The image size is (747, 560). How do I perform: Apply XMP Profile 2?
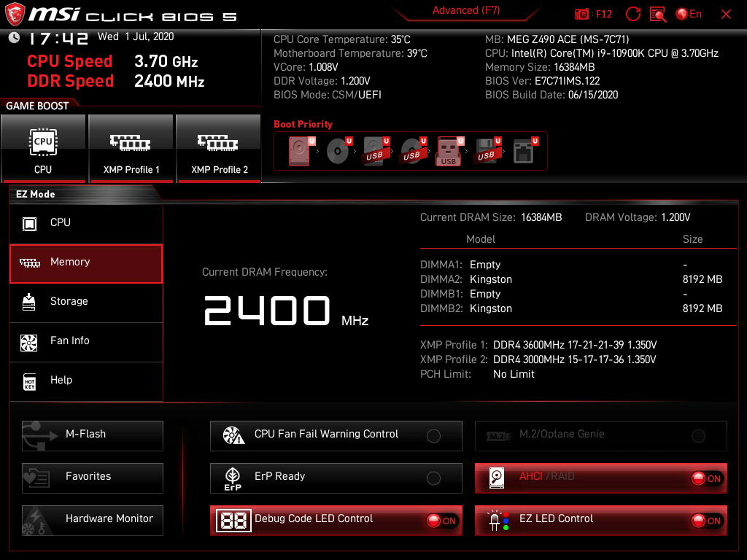coord(219,148)
